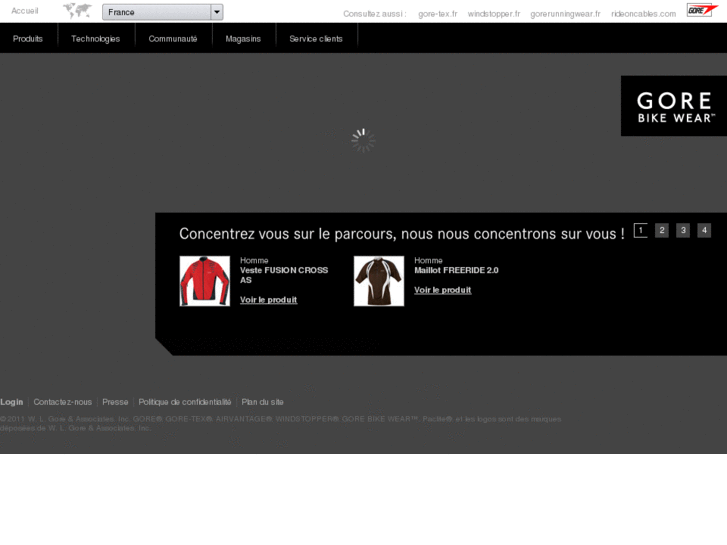Open the Contactez-nous footer link
This screenshot has height=545, width=727.
pos(63,402)
